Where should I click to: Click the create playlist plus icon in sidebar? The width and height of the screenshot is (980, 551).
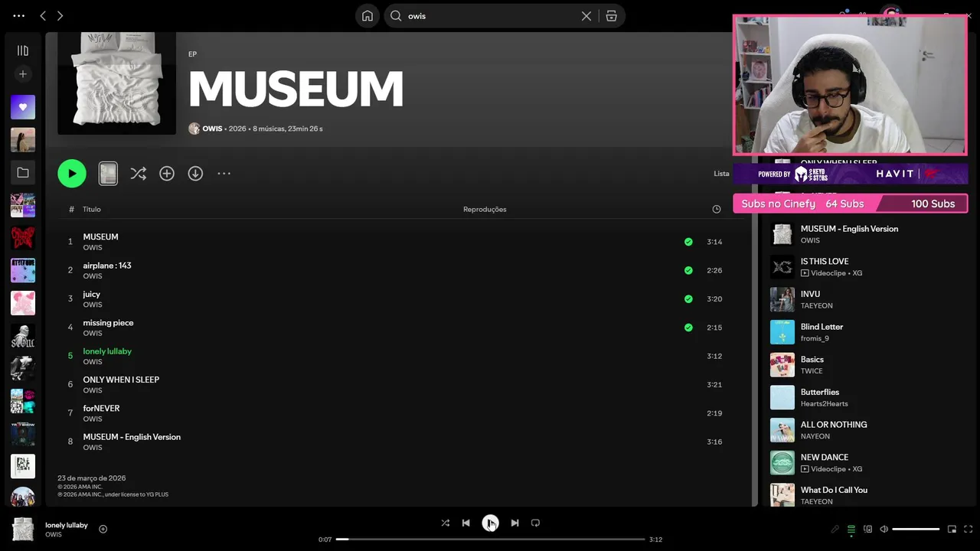23,74
